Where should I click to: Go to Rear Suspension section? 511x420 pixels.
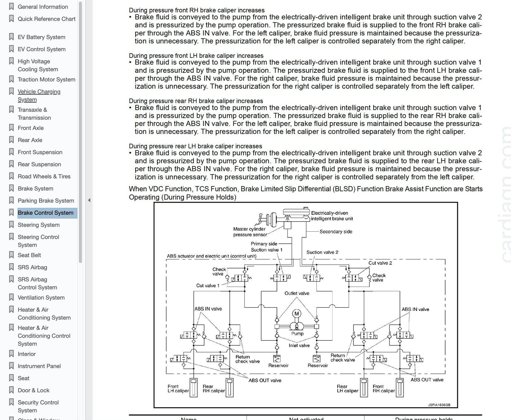[x=39, y=164]
